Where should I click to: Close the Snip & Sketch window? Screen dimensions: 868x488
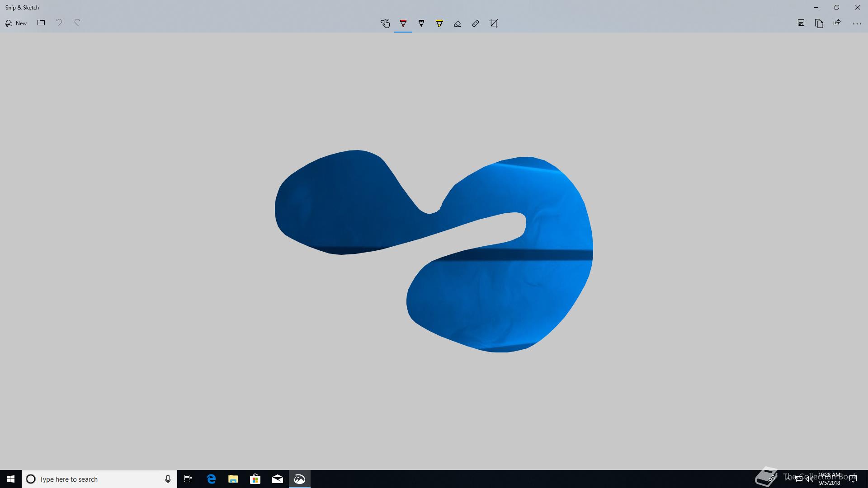point(858,7)
